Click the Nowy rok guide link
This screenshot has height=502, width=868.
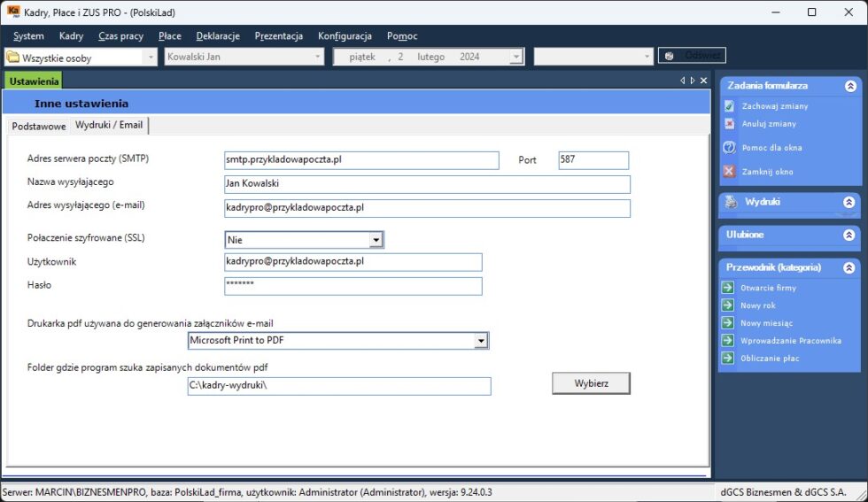(x=758, y=305)
